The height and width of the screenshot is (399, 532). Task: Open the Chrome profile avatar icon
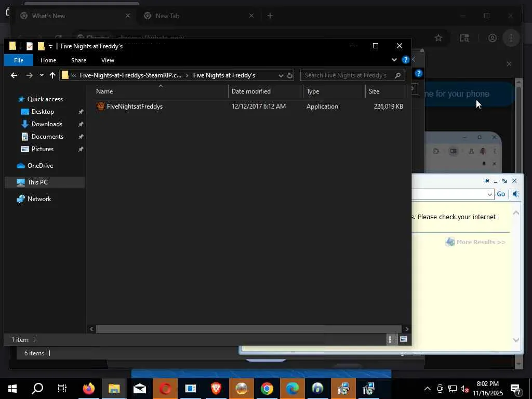coord(493,38)
